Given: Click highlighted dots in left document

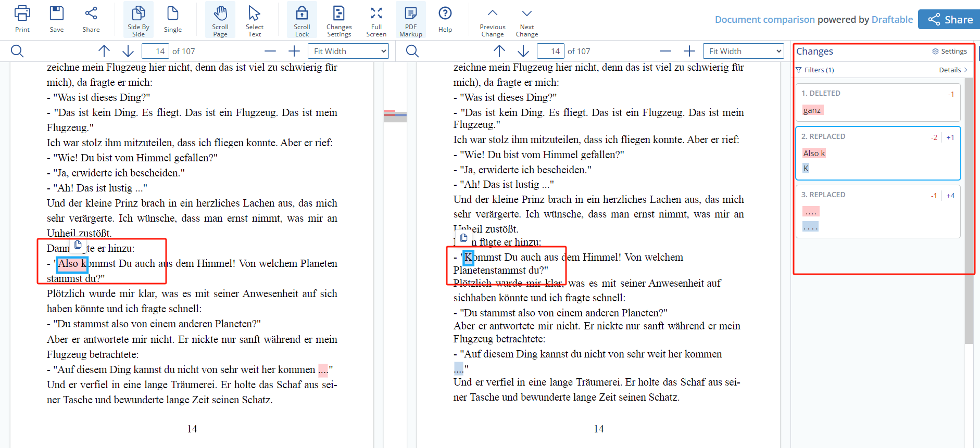Looking at the screenshot, I should [x=323, y=370].
